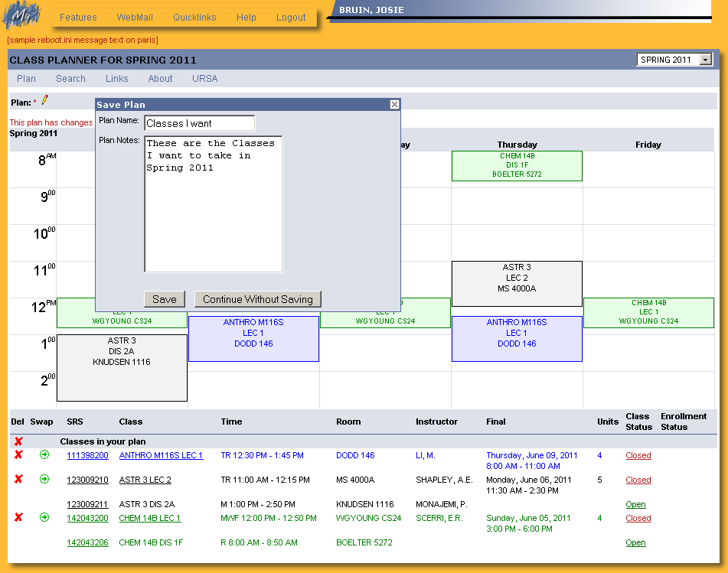
Task: Open the URSA tab
Action: pos(205,79)
